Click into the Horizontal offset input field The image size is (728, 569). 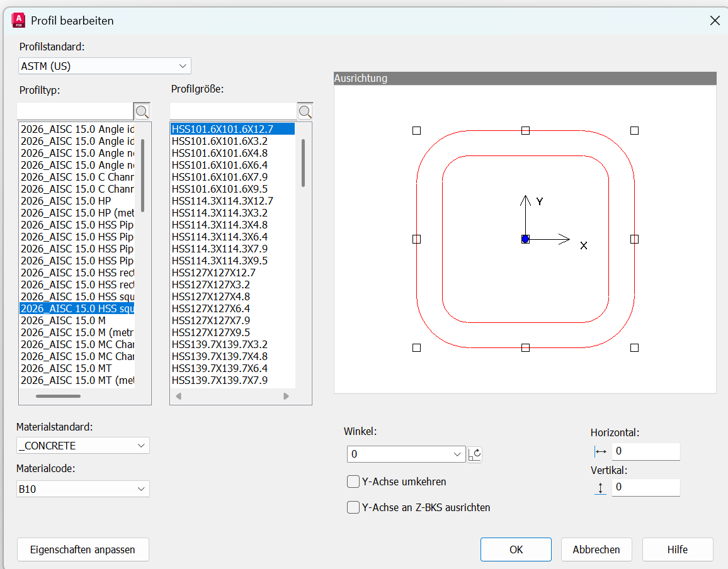point(646,451)
